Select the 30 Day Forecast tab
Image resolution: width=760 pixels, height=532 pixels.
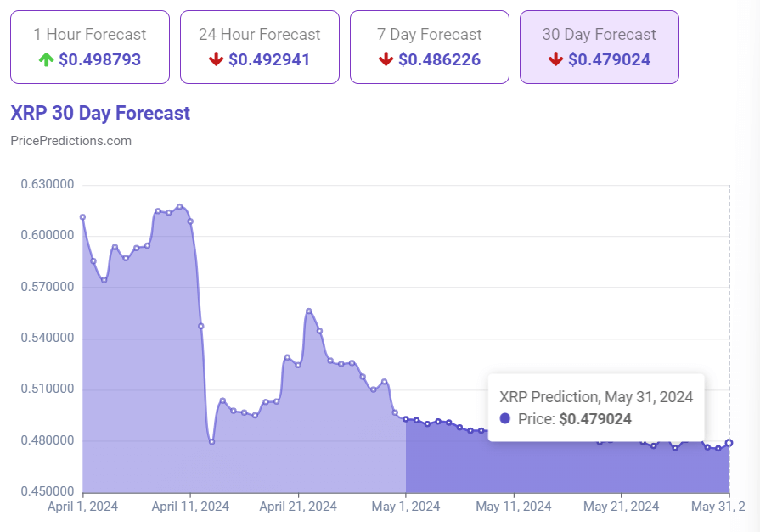pos(600,47)
